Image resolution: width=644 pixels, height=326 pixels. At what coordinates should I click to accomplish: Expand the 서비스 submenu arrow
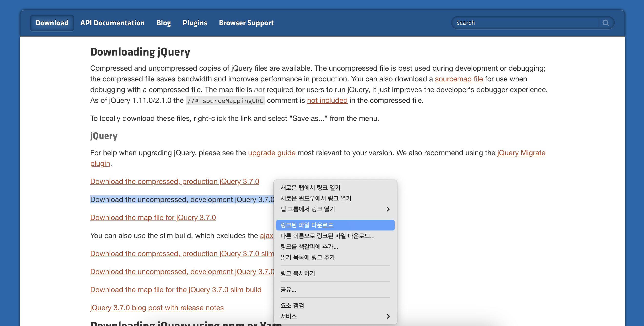click(388, 316)
